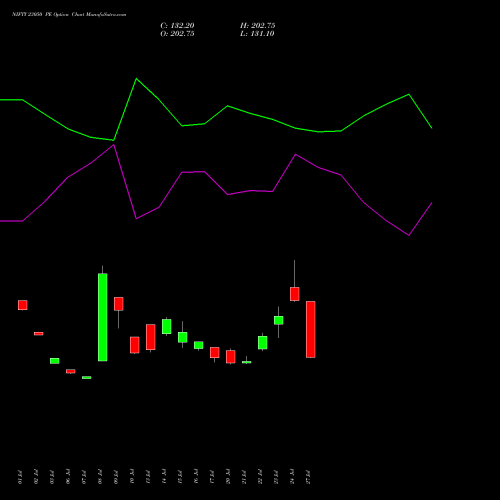The width and height of the screenshot is (500, 500).
Task: Click the 10 Jul date label
Action: click(x=132, y=477)
